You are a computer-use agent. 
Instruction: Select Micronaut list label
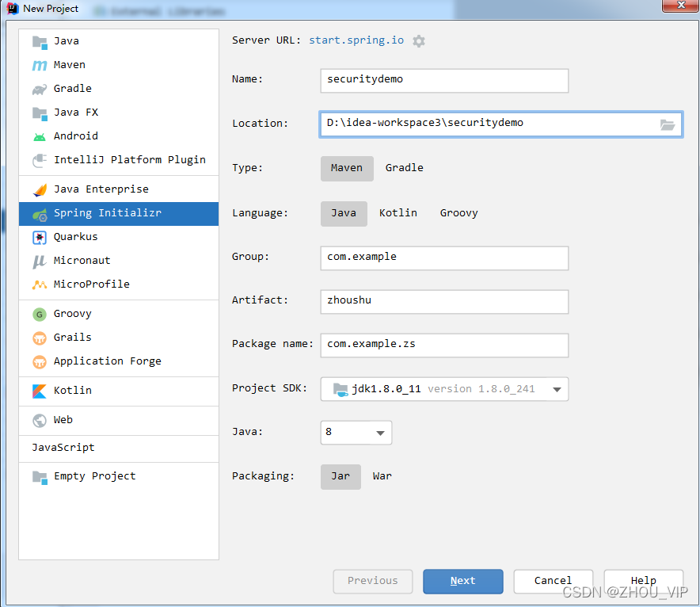pyautogui.click(x=82, y=261)
